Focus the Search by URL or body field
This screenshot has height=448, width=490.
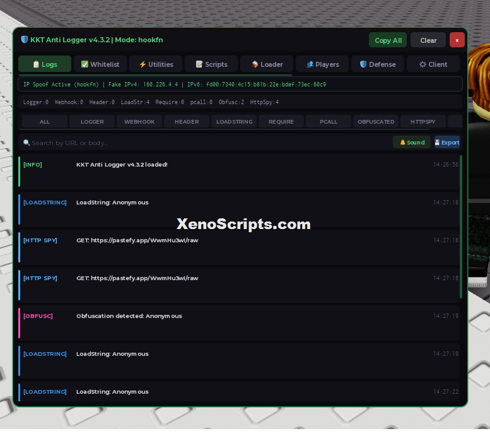[x=205, y=143]
